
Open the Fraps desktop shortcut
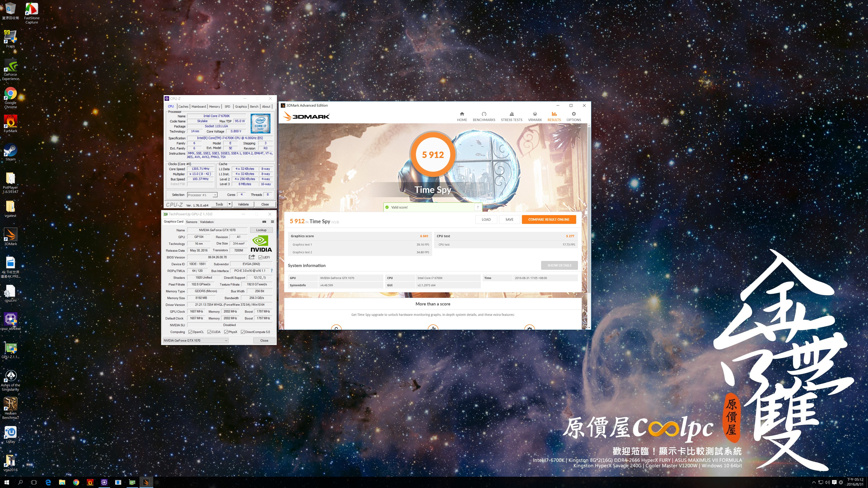click(10, 39)
